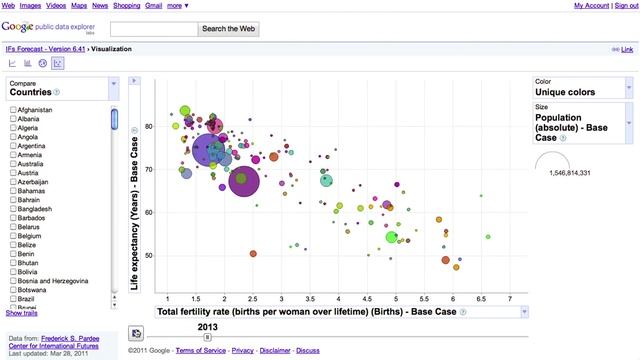640x360 pixels.
Task: Open the Images top navigation link
Action: click(30, 6)
